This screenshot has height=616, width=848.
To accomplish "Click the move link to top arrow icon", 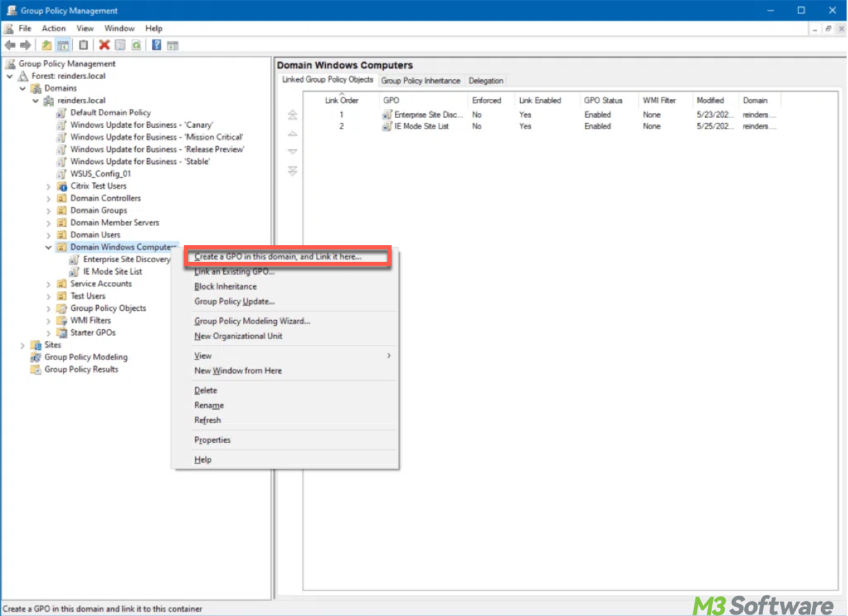I will [x=293, y=115].
